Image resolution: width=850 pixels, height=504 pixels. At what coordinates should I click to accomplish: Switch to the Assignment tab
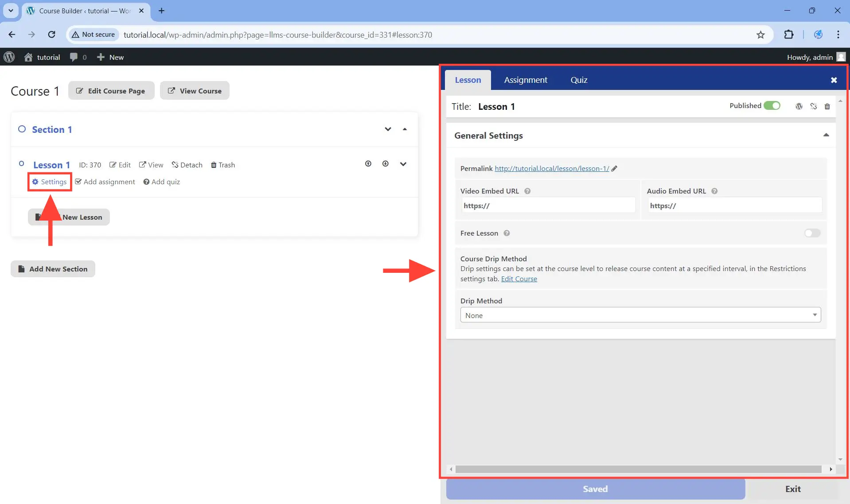pyautogui.click(x=526, y=80)
